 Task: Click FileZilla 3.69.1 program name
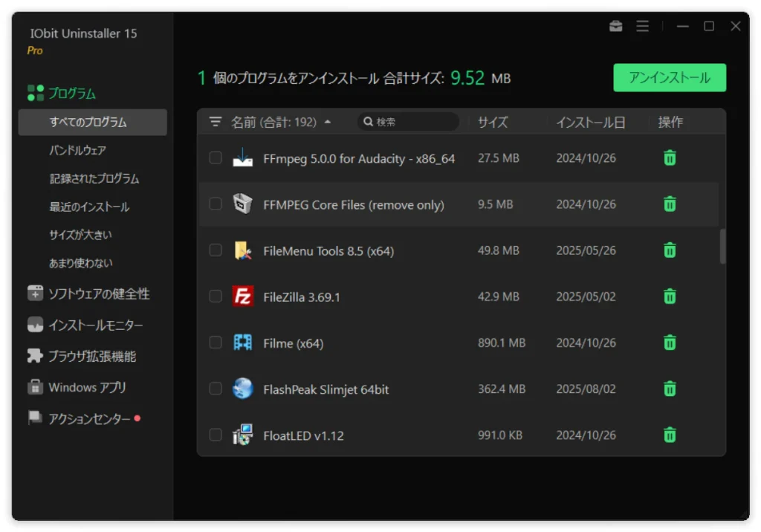click(302, 297)
